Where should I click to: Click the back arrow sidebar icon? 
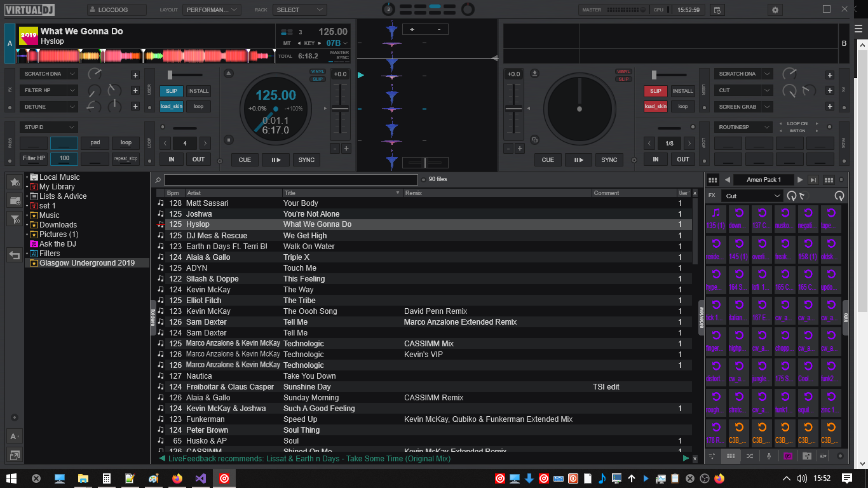point(14,255)
